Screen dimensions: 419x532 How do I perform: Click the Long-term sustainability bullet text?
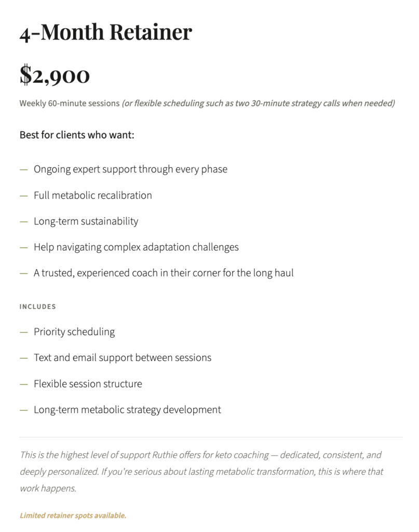pos(86,221)
